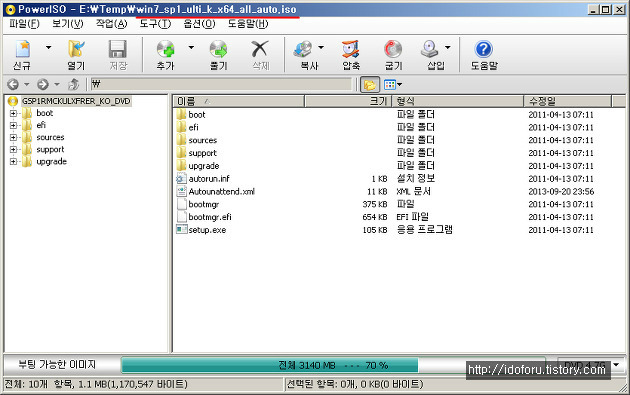Click the selected items status text

355,384
